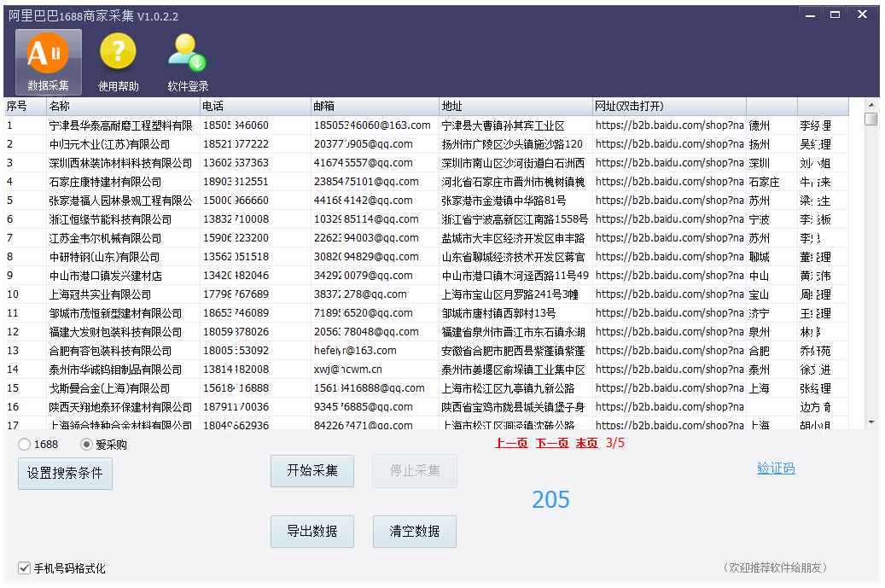Viewport: 885px width, 588px height.
Task: Select row 浙江恒缘节能科技有限公司
Action: click(427, 219)
